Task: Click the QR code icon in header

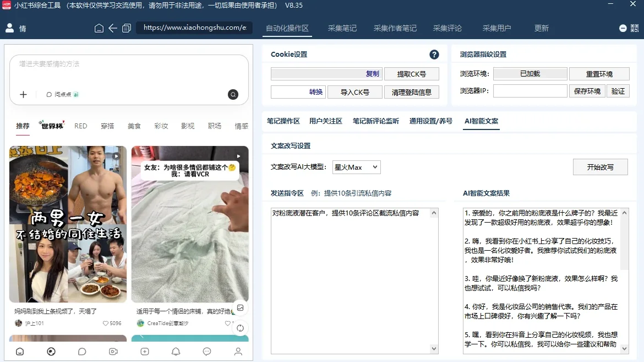Action: click(x=635, y=28)
